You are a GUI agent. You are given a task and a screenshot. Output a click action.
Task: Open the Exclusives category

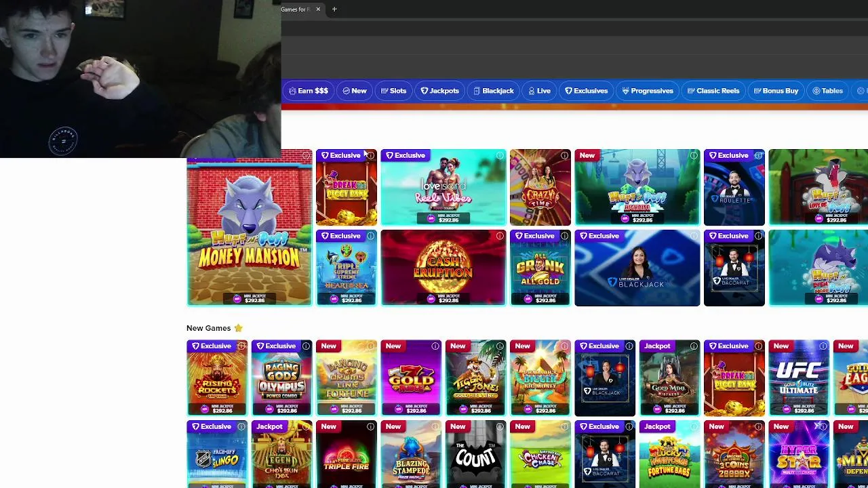(x=586, y=91)
